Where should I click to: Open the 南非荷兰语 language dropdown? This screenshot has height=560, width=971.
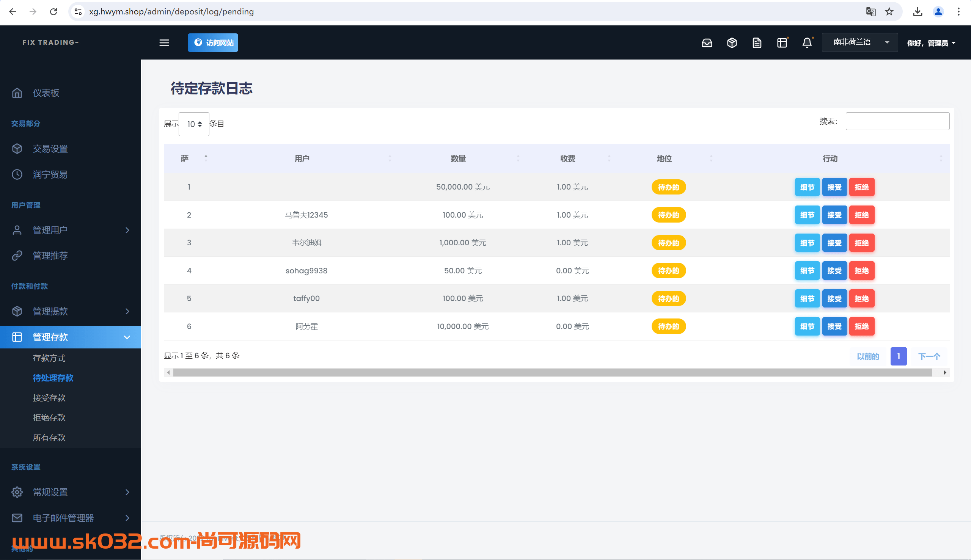[860, 42]
